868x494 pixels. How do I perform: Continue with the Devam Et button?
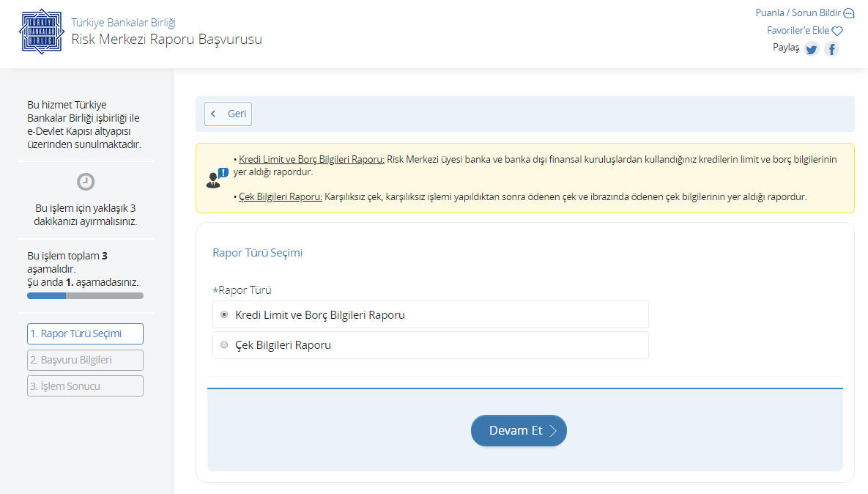[x=519, y=430]
